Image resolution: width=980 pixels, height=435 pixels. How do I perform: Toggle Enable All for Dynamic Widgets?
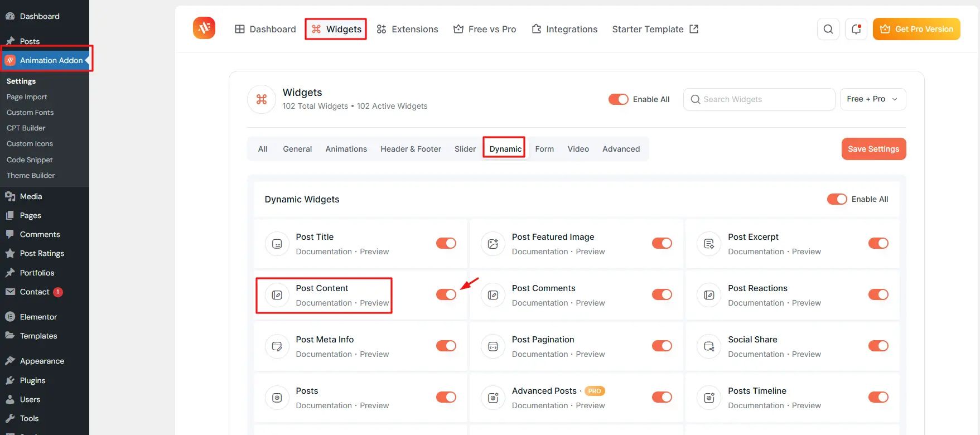[x=837, y=199]
